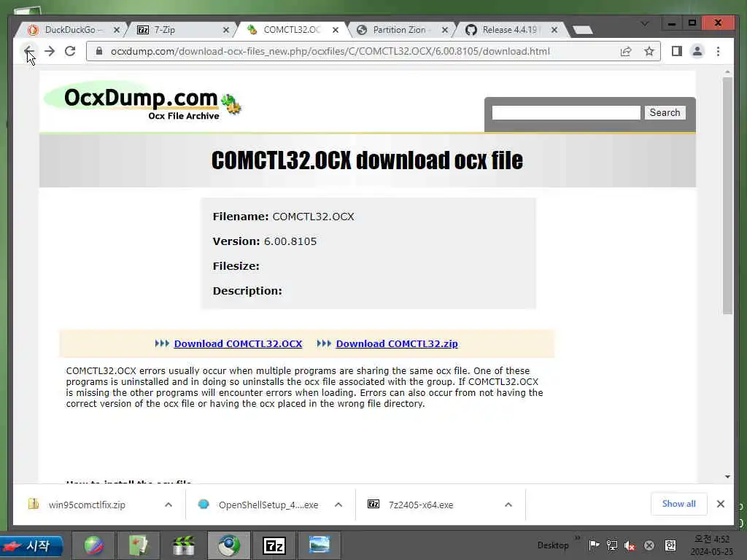This screenshot has height=560, width=747.
Task: Open the picture viewer taskbar icon
Action: [x=320, y=545]
